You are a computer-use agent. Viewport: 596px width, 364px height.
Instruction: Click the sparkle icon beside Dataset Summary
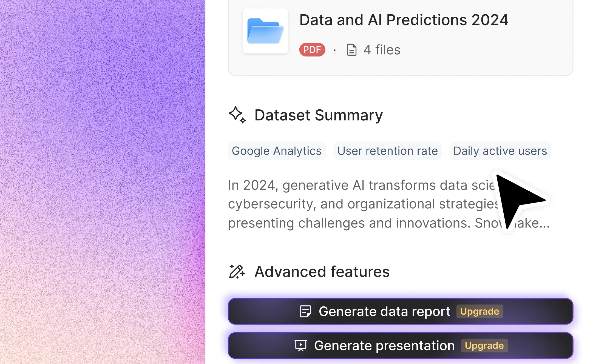[237, 115]
